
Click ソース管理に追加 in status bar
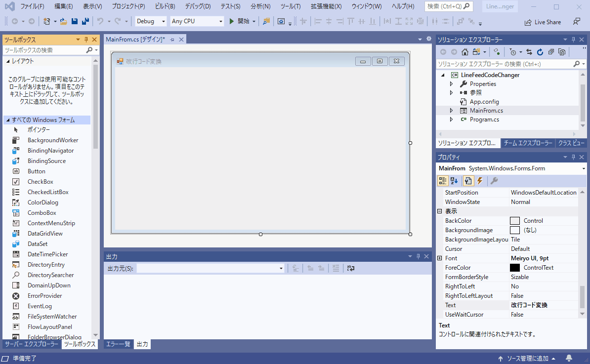coord(527,359)
